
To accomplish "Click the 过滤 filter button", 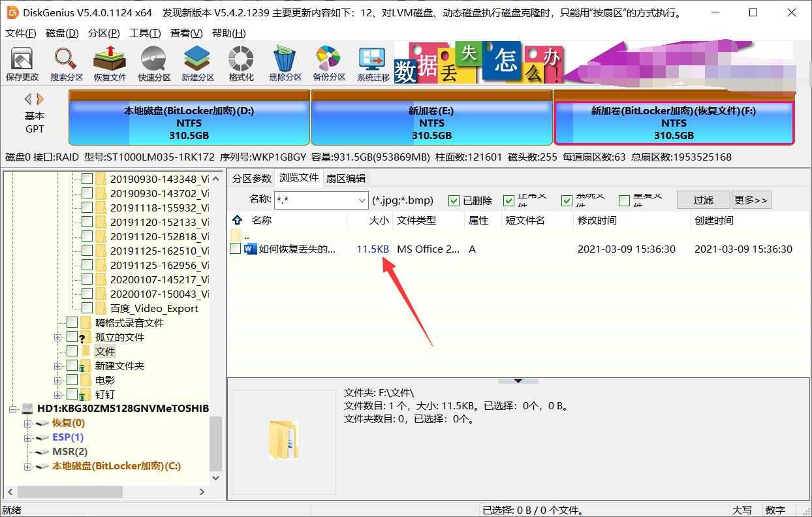I will tap(703, 200).
